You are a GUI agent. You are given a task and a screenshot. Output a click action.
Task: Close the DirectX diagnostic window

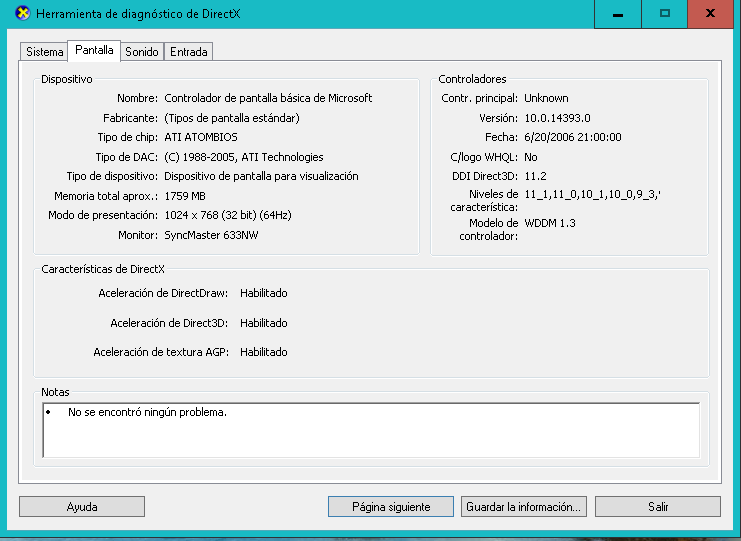(710, 14)
